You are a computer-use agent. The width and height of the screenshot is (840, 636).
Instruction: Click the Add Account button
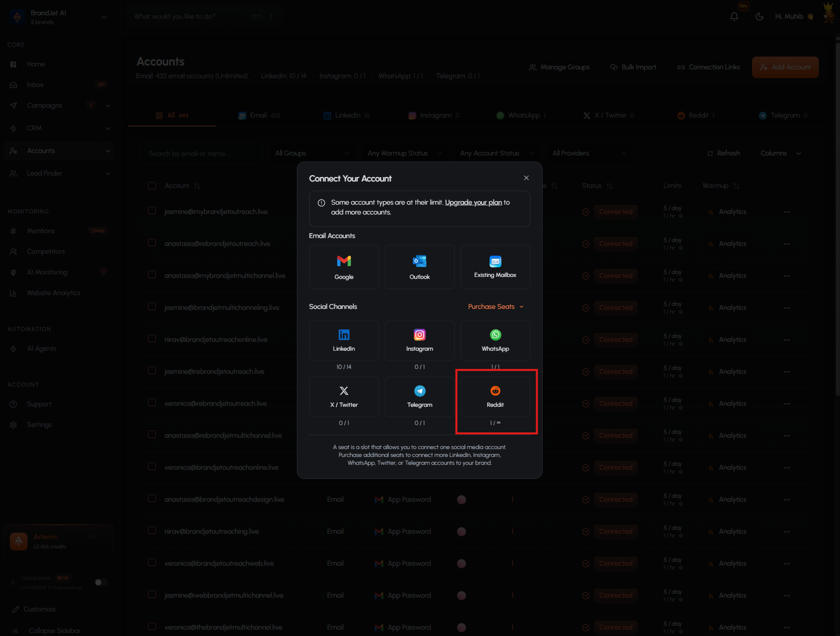tap(785, 67)
